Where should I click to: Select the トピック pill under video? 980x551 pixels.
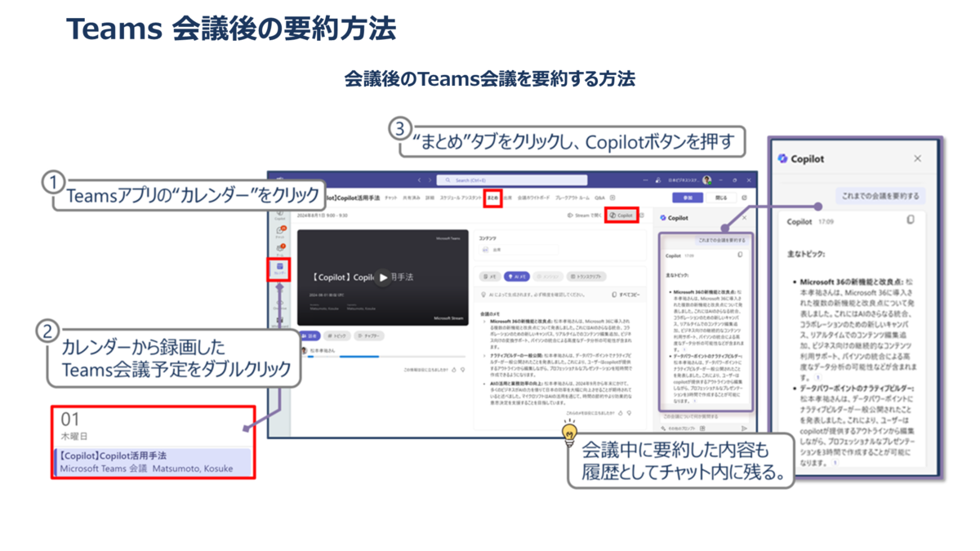pyautogui.click(x=336, y=335)
